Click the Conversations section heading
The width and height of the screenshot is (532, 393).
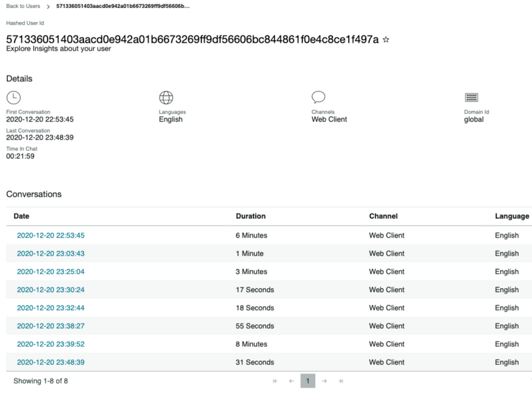click(x=34, y=194)
